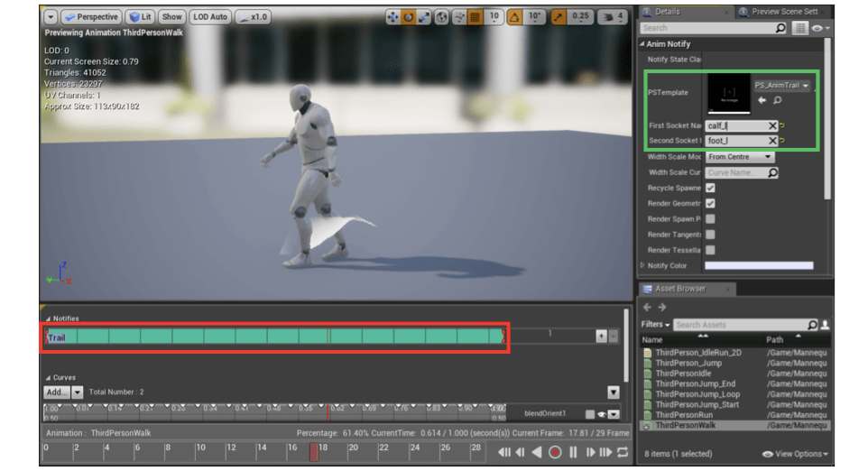Uncheck the Recycle Spawned checkbox
Screen dimensions: 868x471
710,188
